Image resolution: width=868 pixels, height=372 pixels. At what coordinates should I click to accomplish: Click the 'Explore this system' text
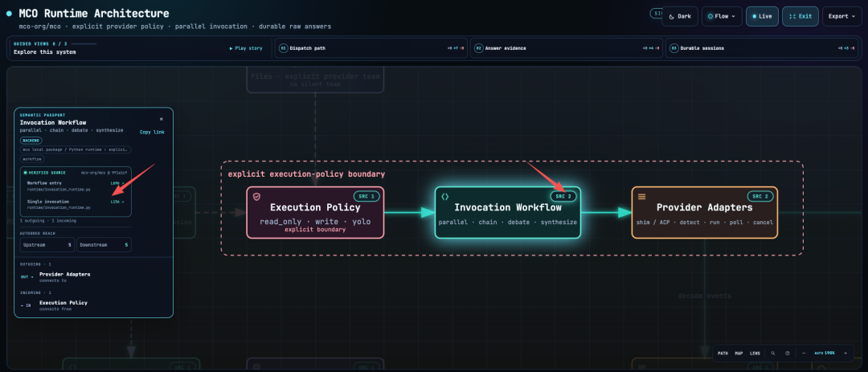[45, 52]
